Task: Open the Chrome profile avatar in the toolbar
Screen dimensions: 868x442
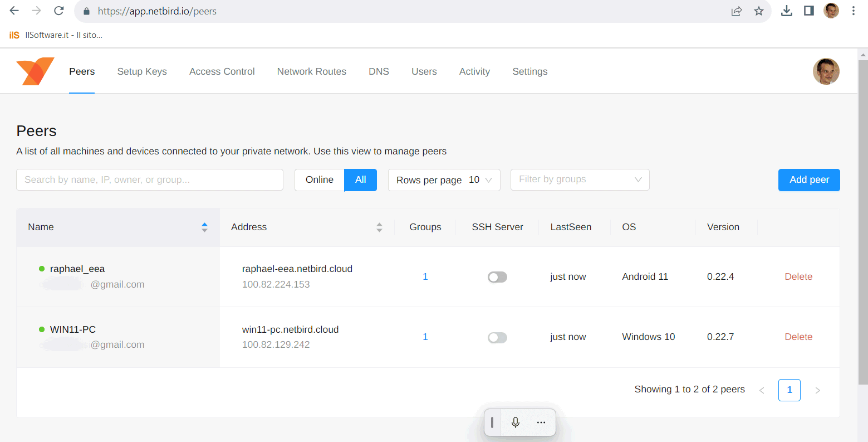Action: click(831, 11)
